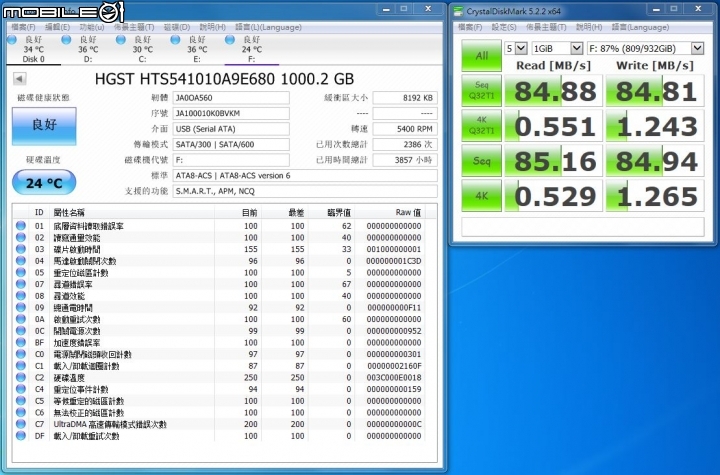Open the test count dropdown showing 5
This screenshot has height=475, width=720.
tap(516, 48)
